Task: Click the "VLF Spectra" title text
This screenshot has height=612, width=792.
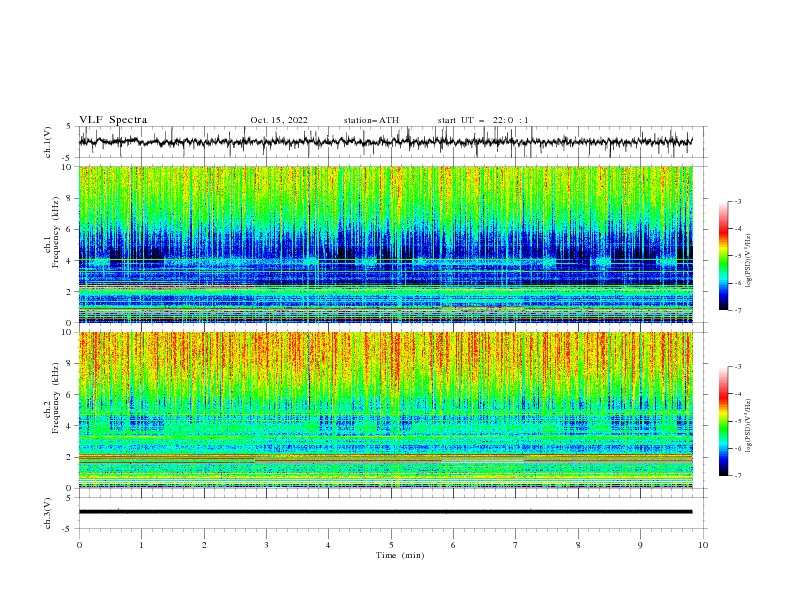Action: [x=113, y=120]
